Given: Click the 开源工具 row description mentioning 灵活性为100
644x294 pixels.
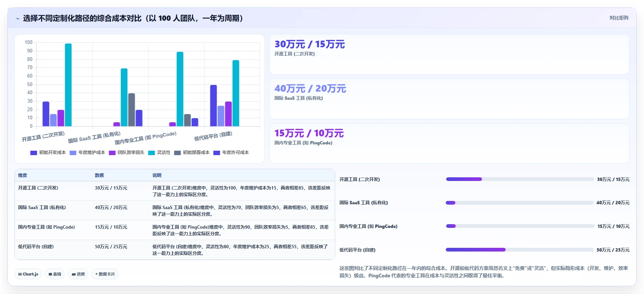Looking at the screenshot, I should (241, 191).
